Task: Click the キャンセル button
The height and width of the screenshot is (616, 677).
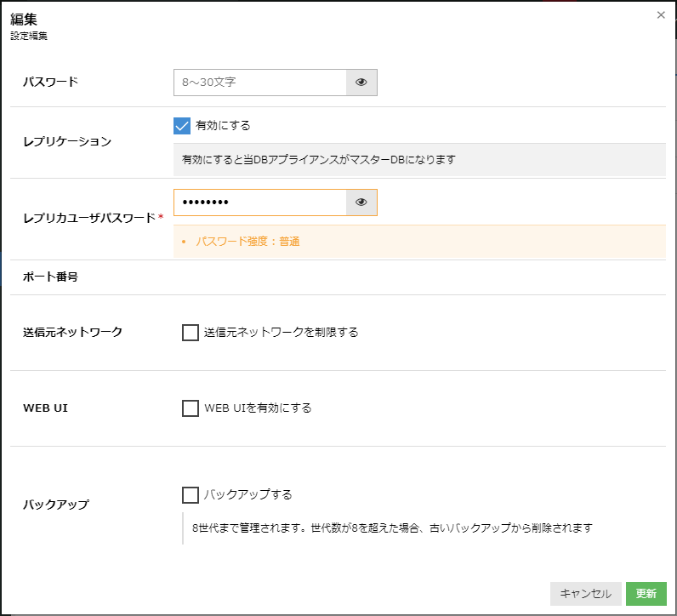Action: point(585,594)
